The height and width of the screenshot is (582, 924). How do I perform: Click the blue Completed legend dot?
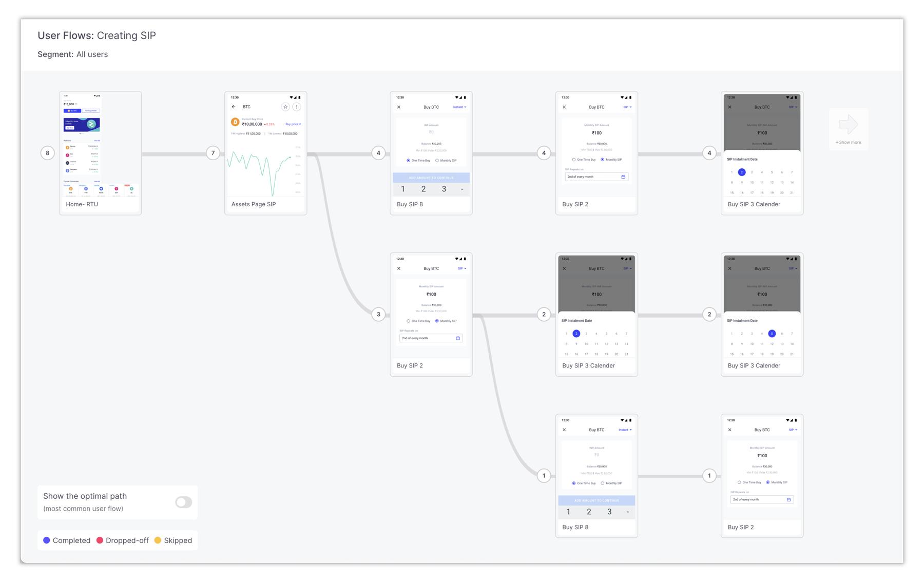(x=47, y=540)
